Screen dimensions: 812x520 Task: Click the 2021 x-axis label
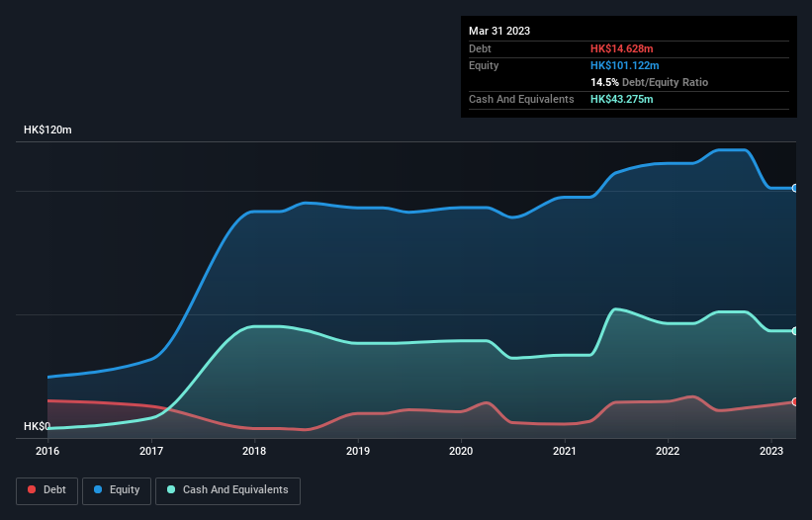(565, 451)
